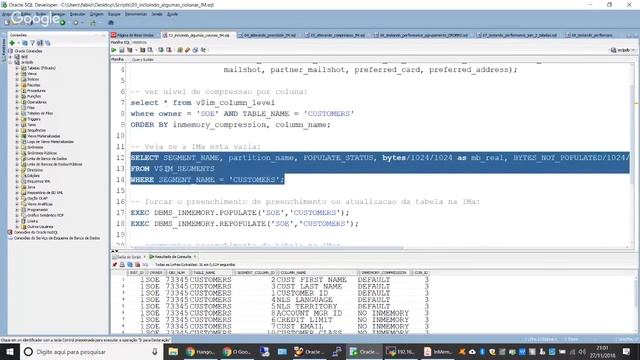Select Conexões do Oracle NoSQL item
The width and height of the screenshot is (640, 360).
(36, 232)
